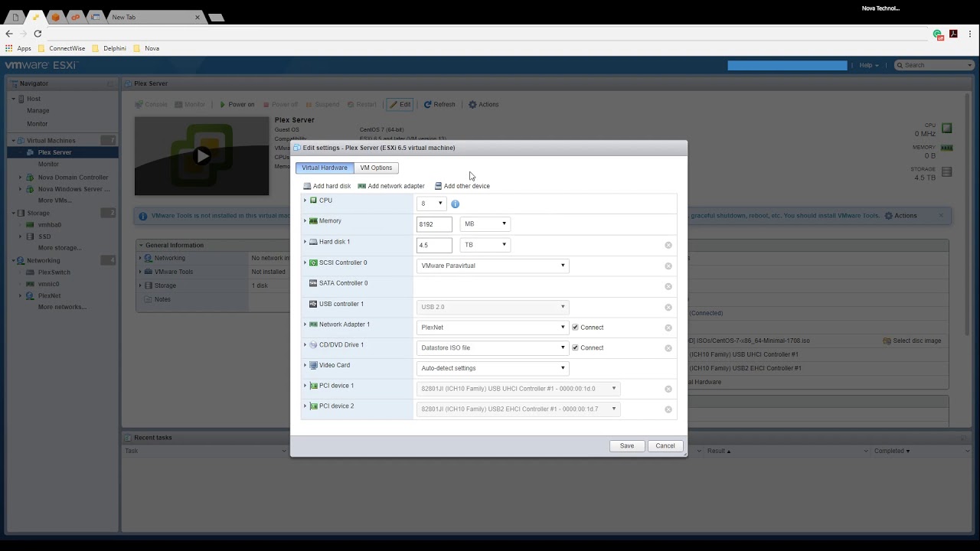Open the SCSI controller type dropdown
This screenshot has height=551, width=980.
[x=492, y=266]
